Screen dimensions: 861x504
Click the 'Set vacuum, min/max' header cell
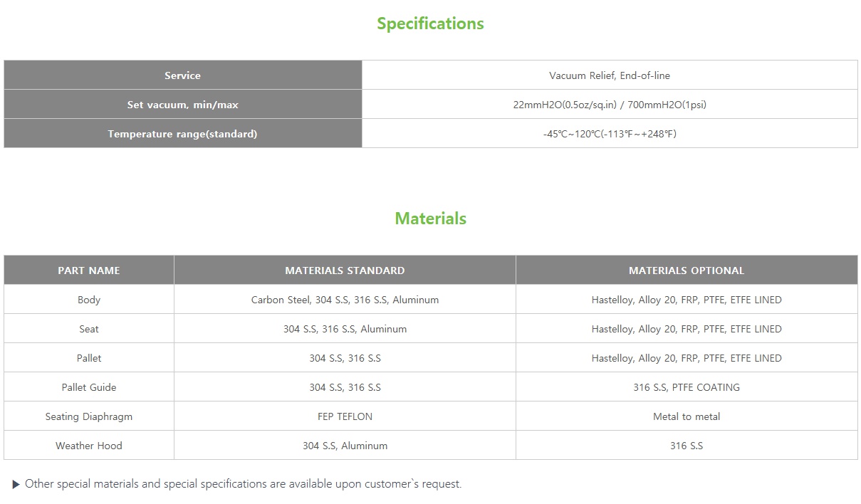click(182, 105)
